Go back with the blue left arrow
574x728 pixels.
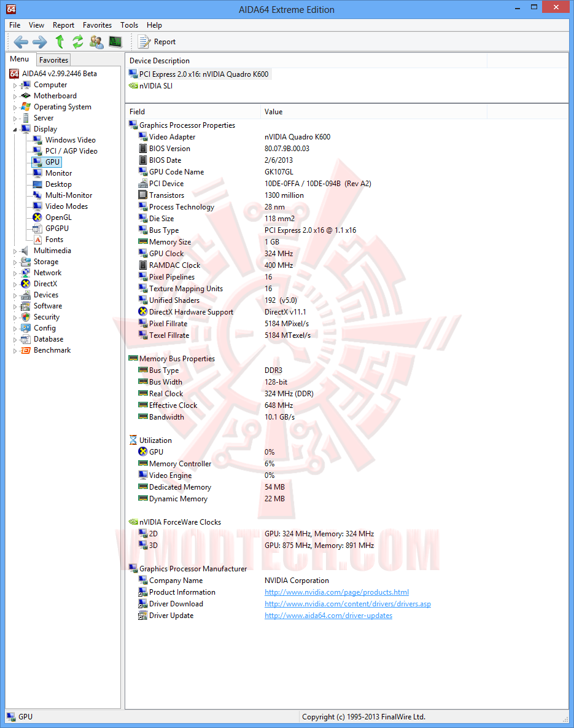21,42
